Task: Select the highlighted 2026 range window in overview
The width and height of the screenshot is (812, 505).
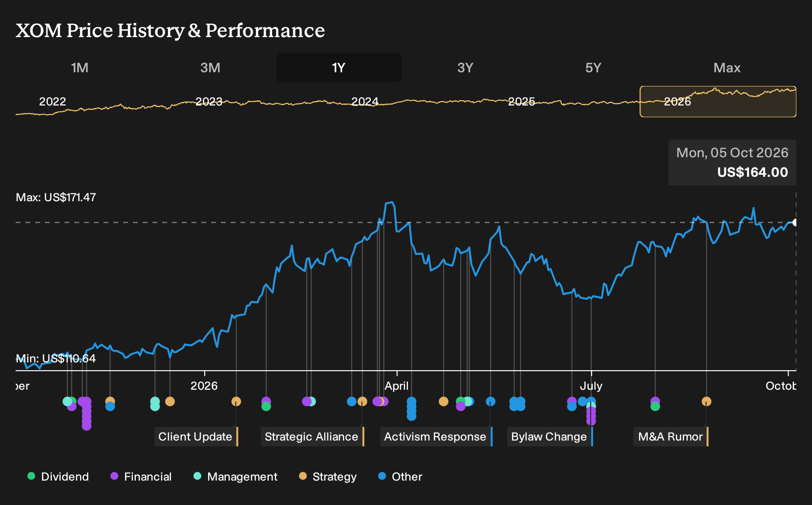Action: 718,102
